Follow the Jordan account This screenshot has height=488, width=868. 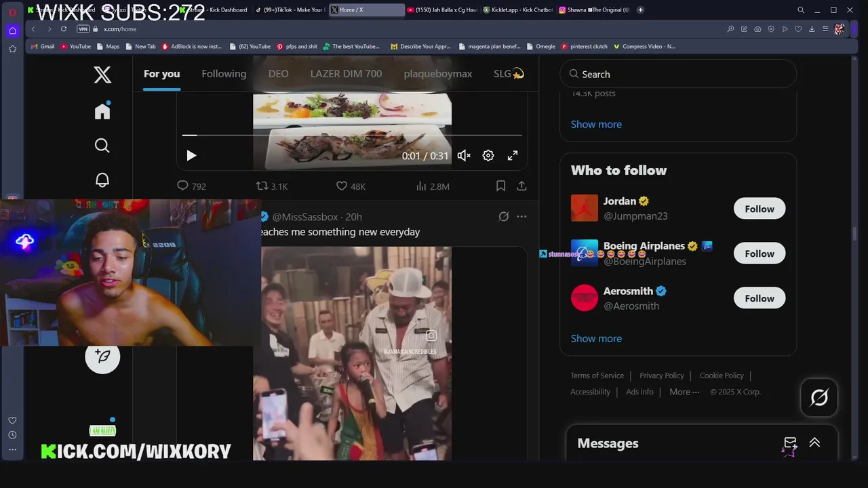(x=759, y=209)
